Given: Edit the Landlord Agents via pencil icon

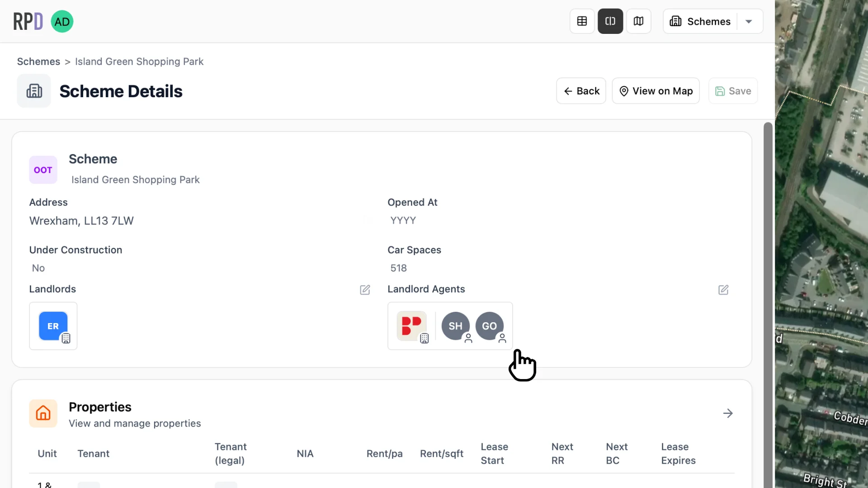Looking at the screenshot, I should pyautogui.click(x=723, y=290).
